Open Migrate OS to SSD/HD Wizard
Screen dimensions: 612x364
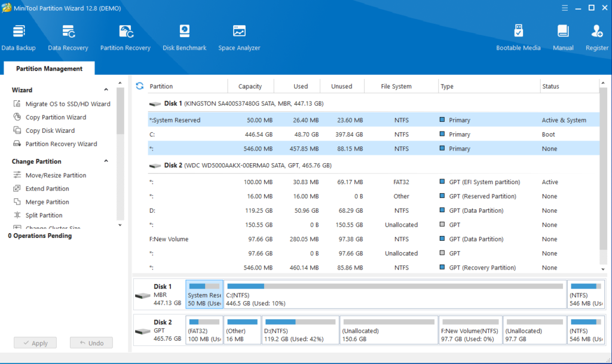(68, 104)
